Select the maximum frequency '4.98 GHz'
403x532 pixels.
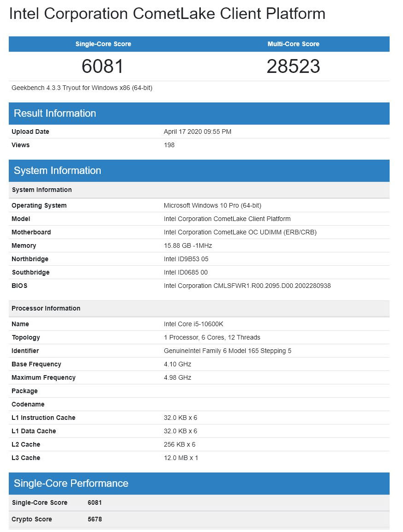(177, 377)
